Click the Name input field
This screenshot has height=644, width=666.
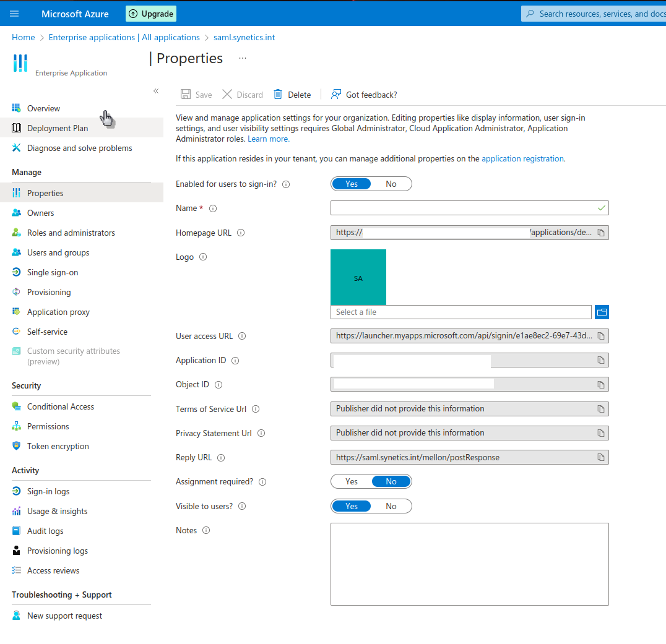(469, 208)
